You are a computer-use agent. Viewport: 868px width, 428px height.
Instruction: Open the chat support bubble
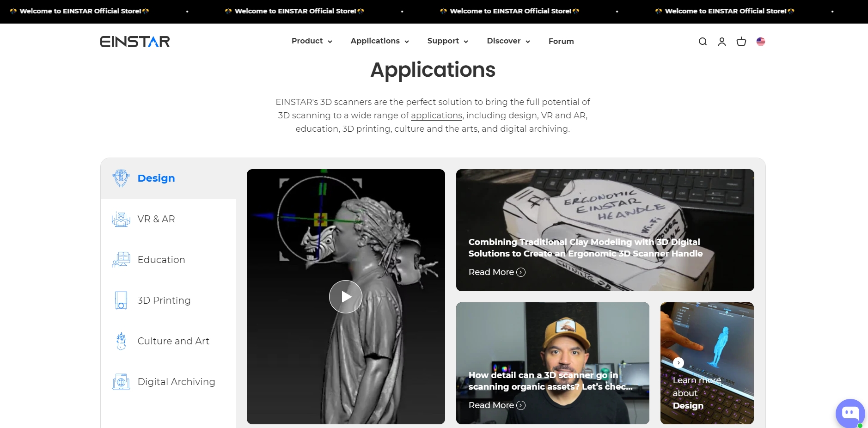click(x=850, y=413)
